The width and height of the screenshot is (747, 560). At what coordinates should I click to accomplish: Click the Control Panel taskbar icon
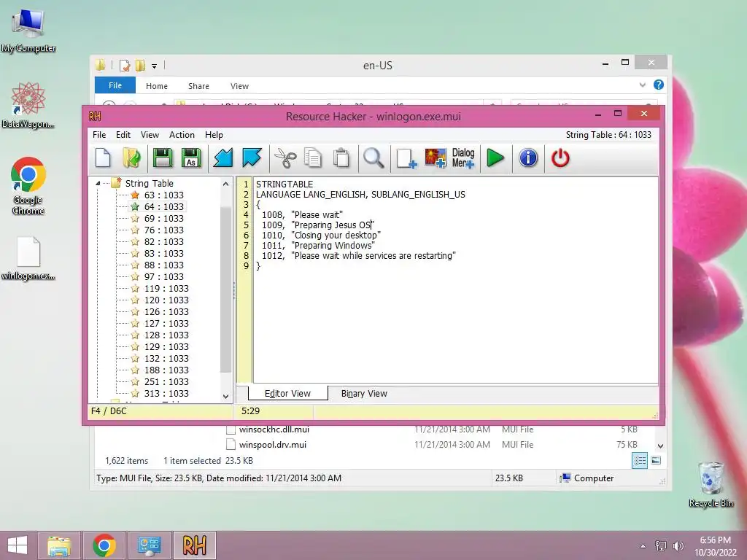(x=149, y=545)
